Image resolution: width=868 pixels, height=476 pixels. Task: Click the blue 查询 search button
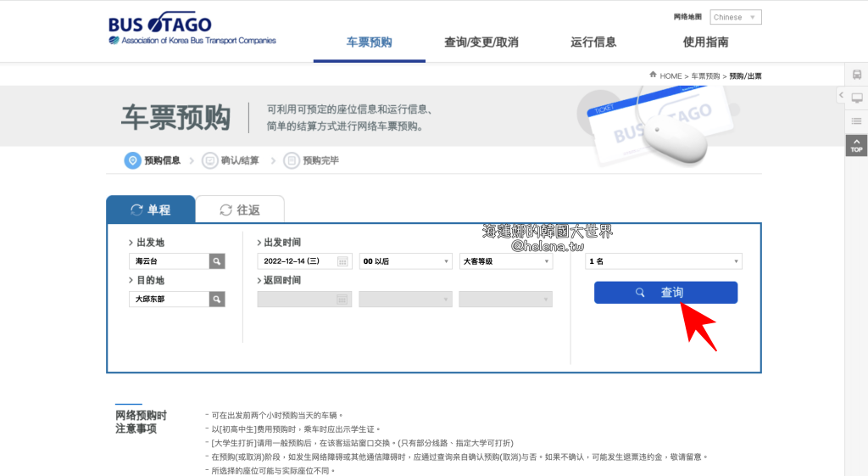pyautogui.click(x=666, y=293)
